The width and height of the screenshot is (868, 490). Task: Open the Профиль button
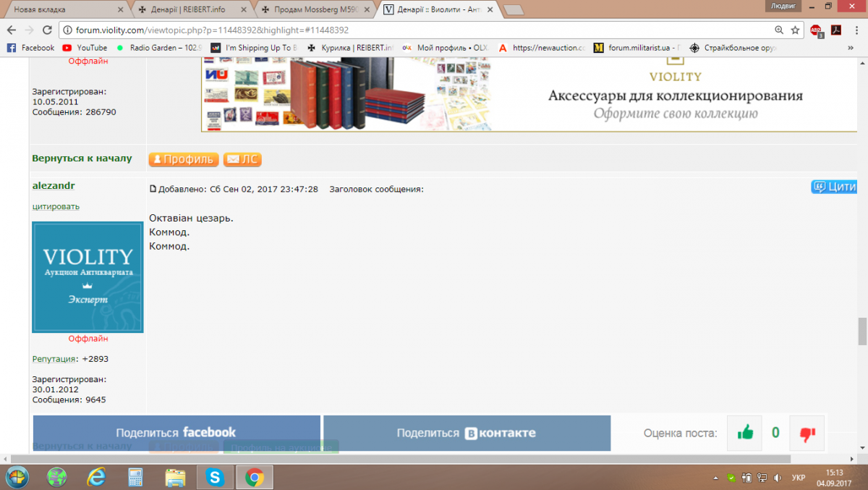[x=184, y=159]
